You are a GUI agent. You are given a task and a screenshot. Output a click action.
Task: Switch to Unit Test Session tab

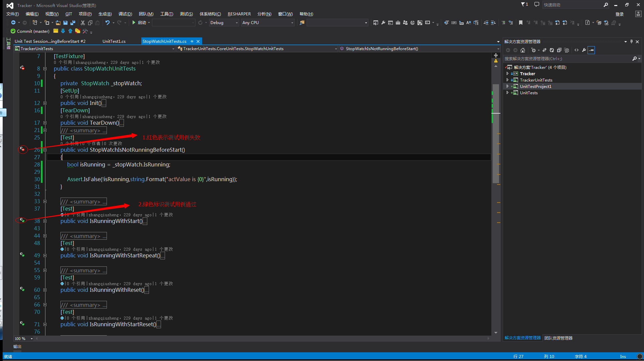click(50, 41)
